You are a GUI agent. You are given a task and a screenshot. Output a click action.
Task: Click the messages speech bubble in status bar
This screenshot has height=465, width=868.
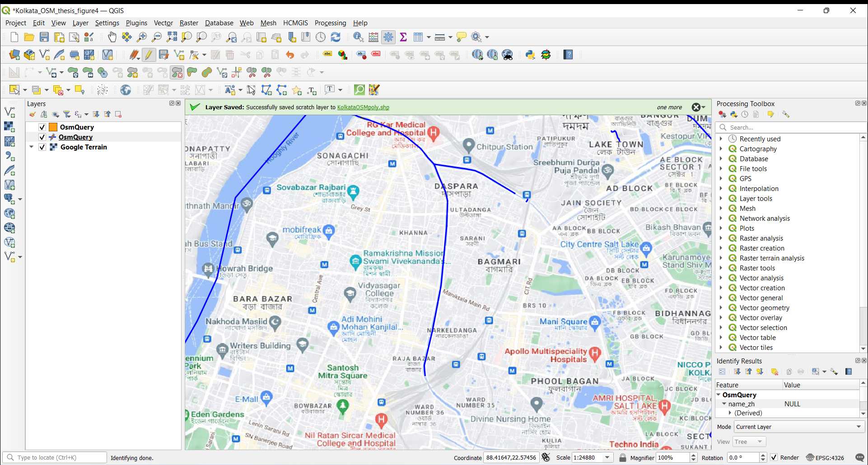[x=860, y=457]
